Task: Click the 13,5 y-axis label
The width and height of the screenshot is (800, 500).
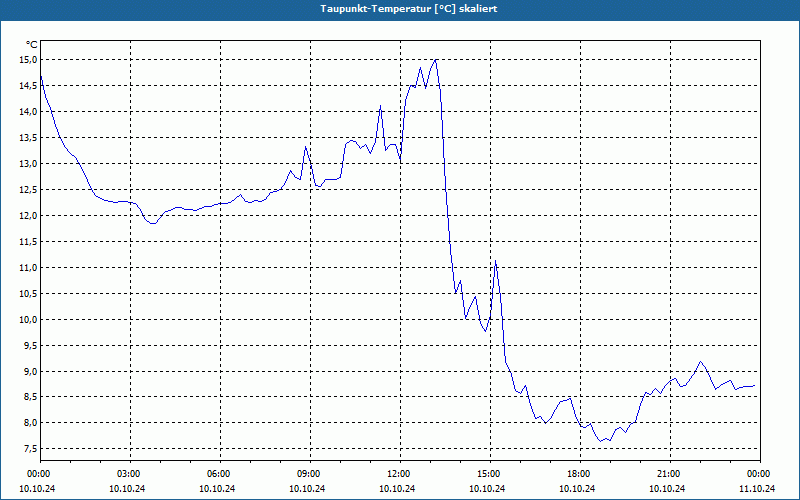Action: (x=29, y=138)
